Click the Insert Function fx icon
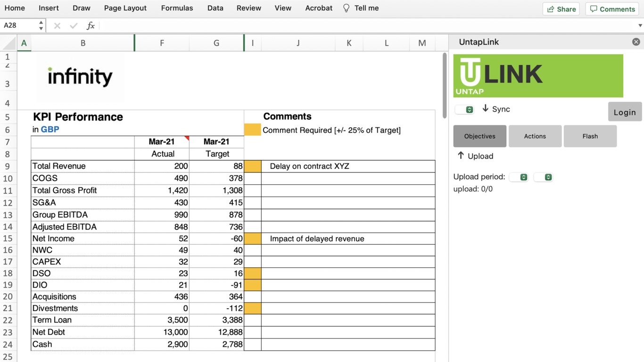The image size is (644, 362). pos(91,26)
